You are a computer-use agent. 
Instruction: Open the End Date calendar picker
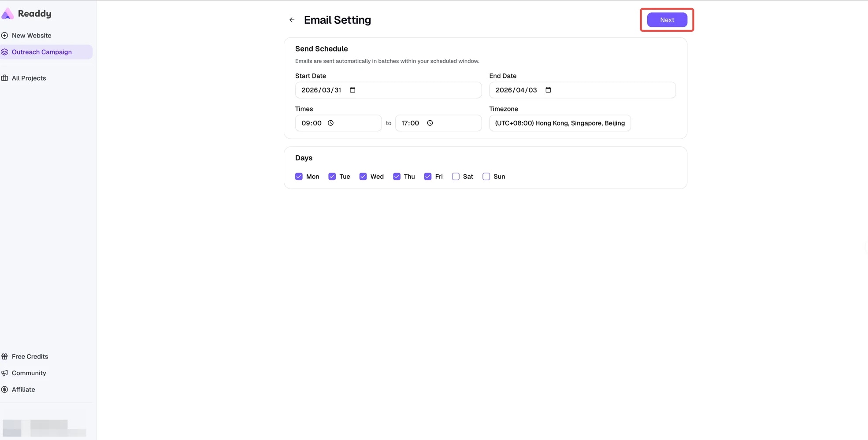point(548,90)
